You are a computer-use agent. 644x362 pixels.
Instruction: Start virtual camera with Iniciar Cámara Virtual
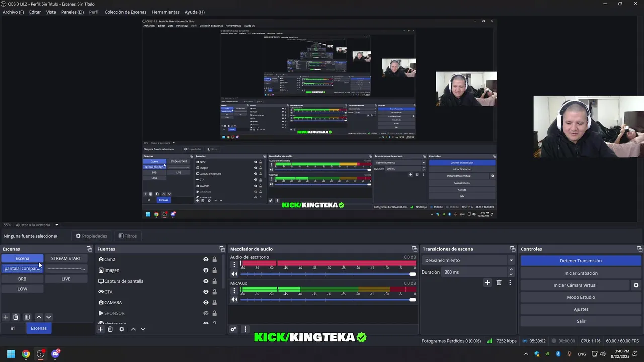point(575,285)
